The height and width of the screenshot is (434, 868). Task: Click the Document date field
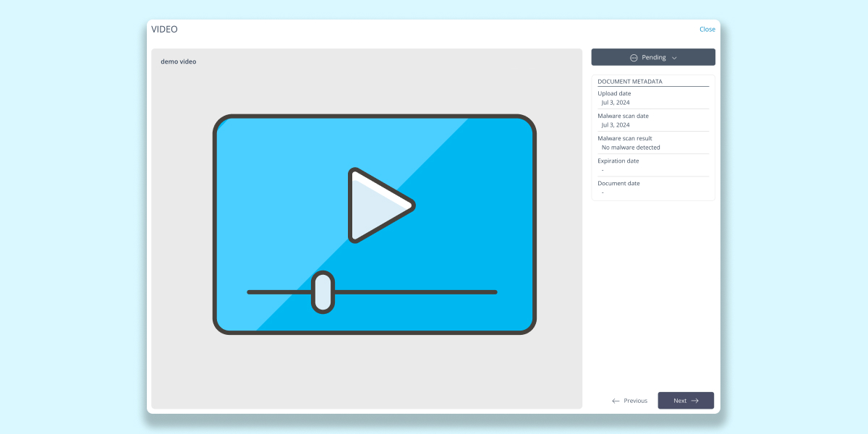pos(618,184)
